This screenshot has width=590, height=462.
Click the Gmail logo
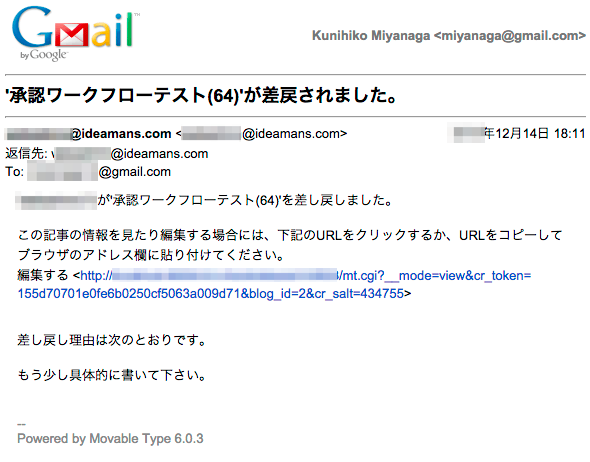pos(75,33)
